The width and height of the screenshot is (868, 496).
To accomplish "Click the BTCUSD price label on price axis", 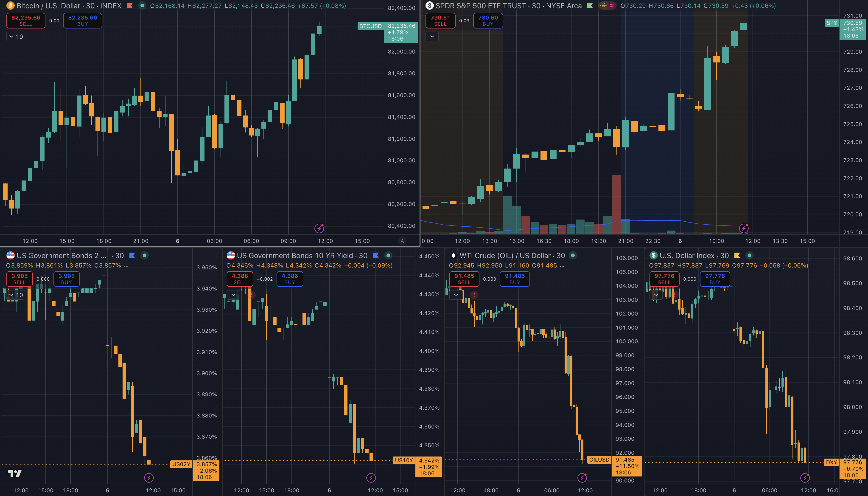I will (370, 26).
